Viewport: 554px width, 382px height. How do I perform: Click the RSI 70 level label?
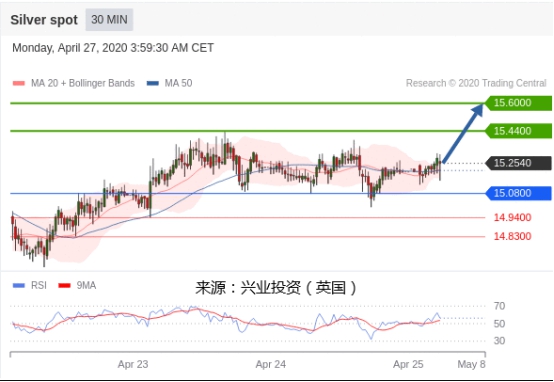pyautogui.click(x=499, y=306)
